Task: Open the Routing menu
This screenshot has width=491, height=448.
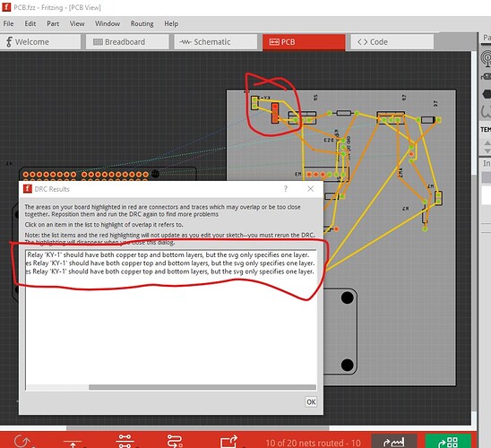Action: [142, 24]
